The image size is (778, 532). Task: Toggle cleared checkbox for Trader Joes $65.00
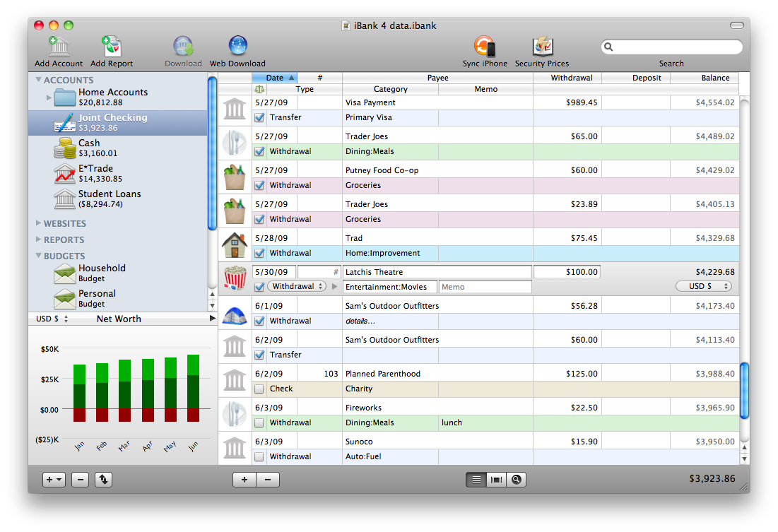pyautogui.click(x=259, y=151)
